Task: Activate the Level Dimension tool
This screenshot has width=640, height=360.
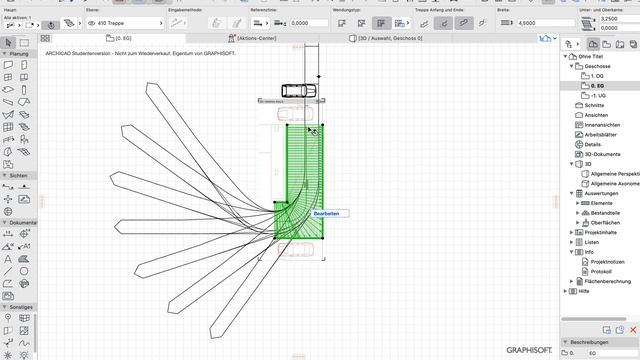Action: click(24, 234)
